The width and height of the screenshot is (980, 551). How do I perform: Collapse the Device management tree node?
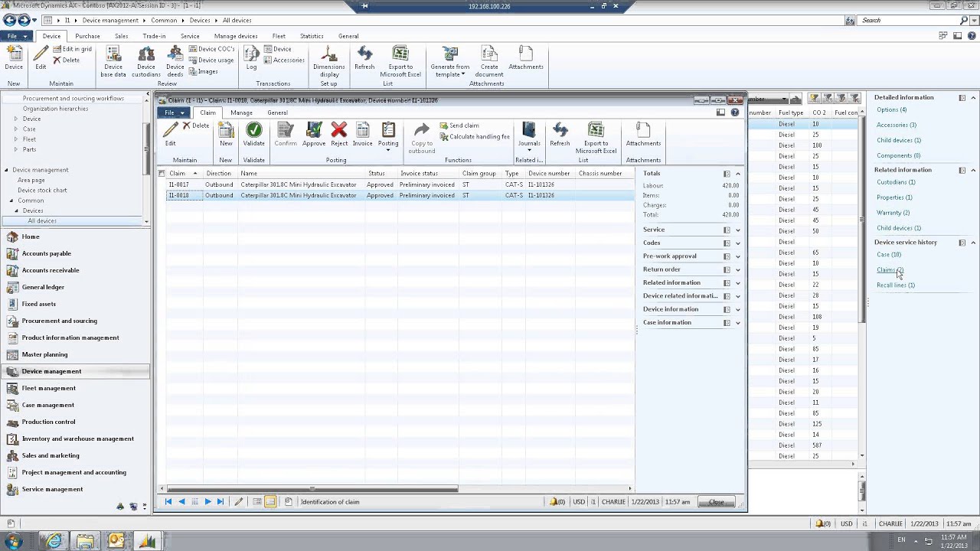7,170
